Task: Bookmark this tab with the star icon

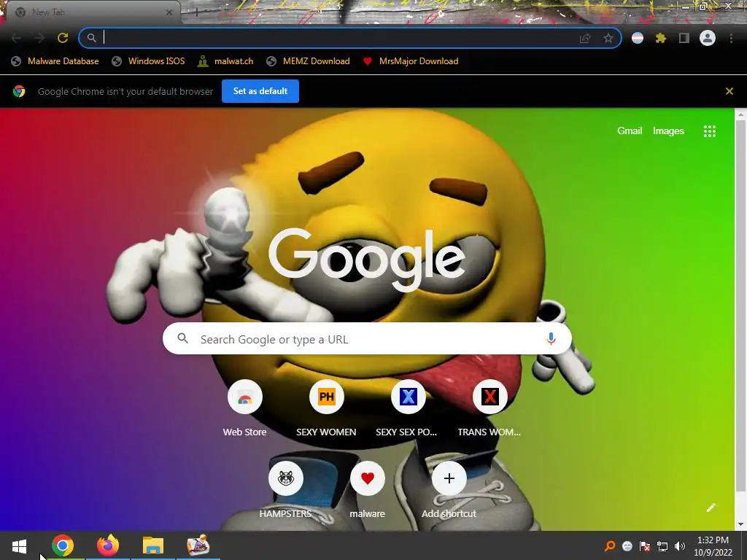Action: tap(608, 38)
